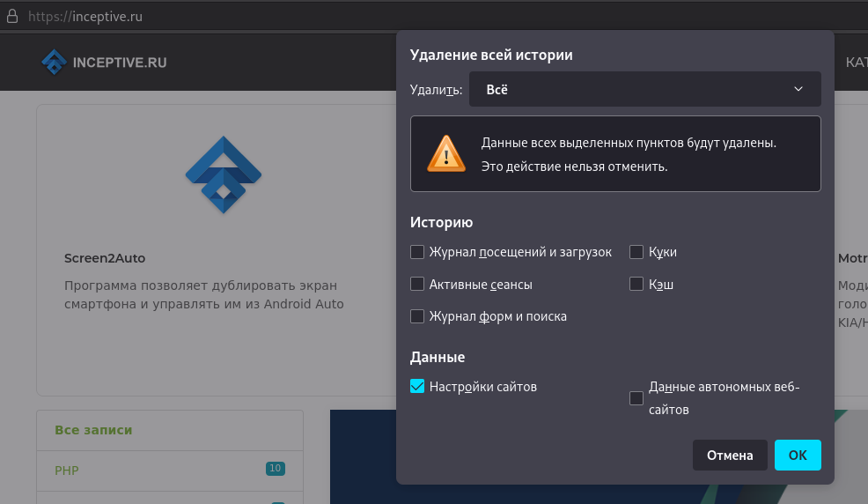Check the Активные сеансы option
Viewport: 868px width, 504px height.
(x=417, y=285)
